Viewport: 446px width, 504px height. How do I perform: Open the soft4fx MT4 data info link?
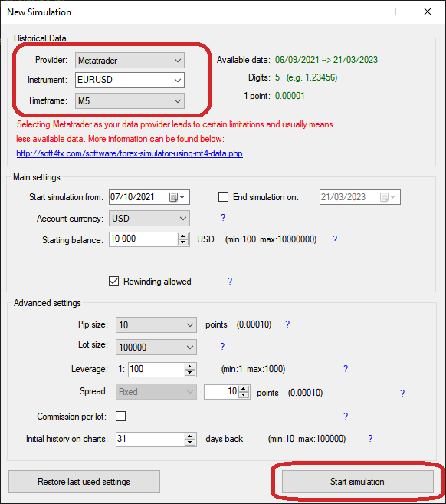click(x=130, y=153)
